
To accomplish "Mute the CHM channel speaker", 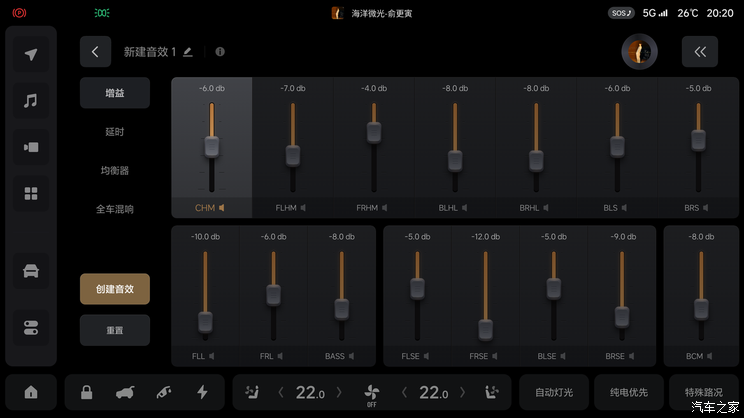I will (x=222, y=209).
